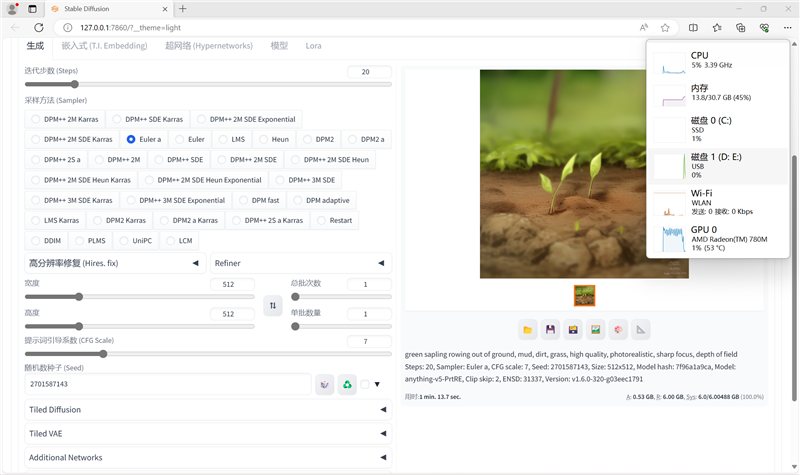
Task: Send image to inpaint palette icon
Action: tap(619, 329)
